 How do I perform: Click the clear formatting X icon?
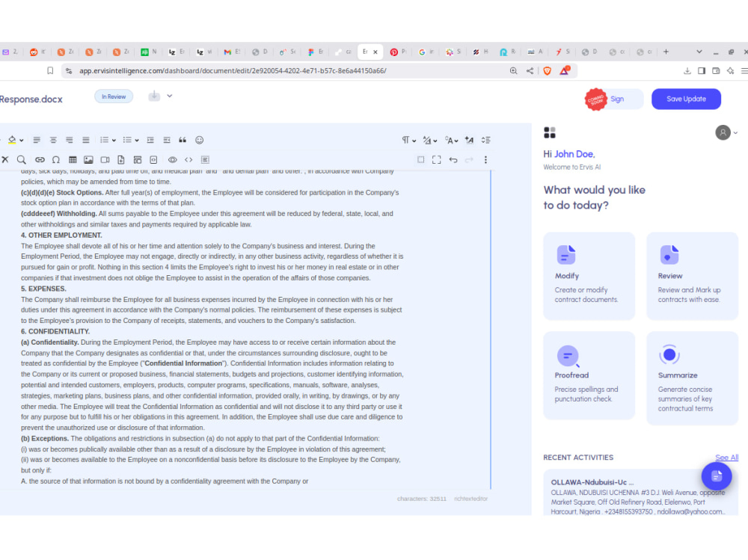(5, 159)
